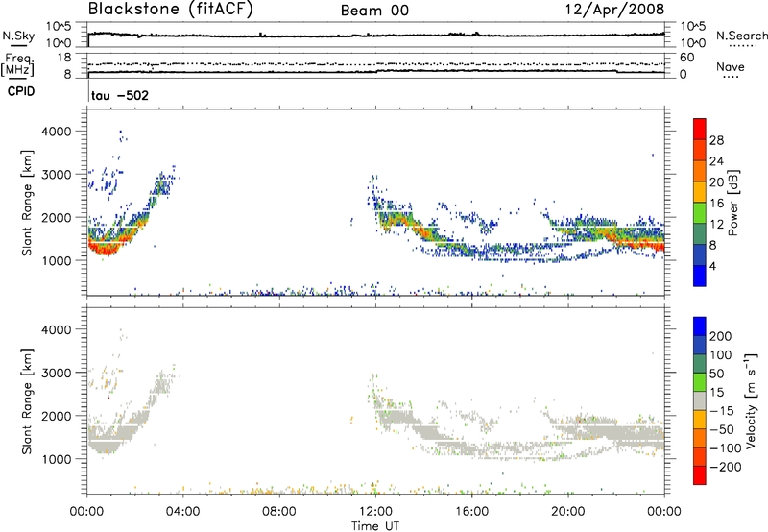
Task: Click the '4000' tick of the power panel
Action: click(56, 132)
